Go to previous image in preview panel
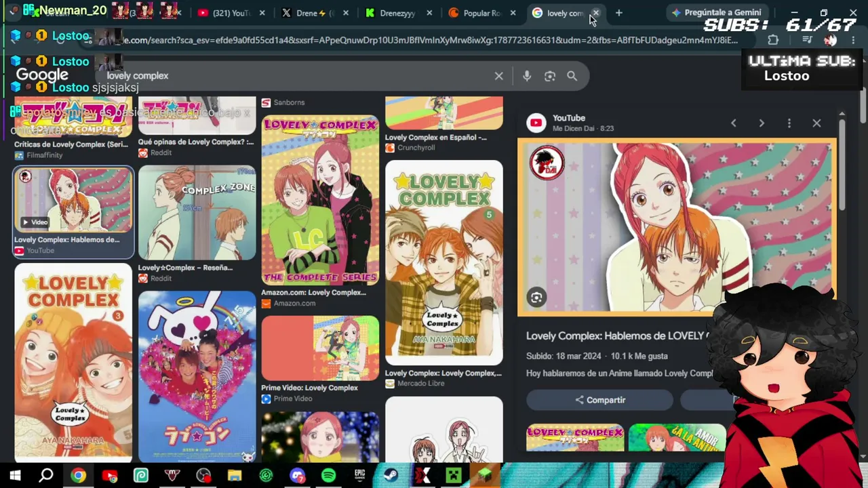The image size is (868, 488). coord(733,123)
